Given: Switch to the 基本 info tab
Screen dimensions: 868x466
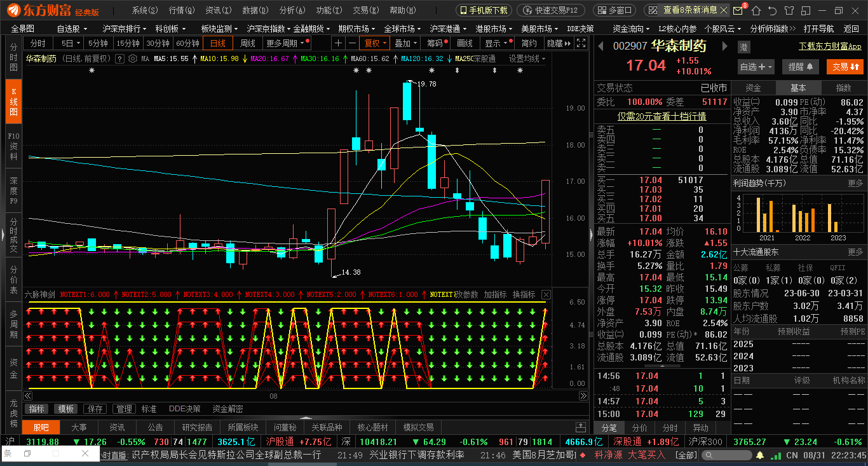Looking at the screenshot, I should [x=798, y=88].
